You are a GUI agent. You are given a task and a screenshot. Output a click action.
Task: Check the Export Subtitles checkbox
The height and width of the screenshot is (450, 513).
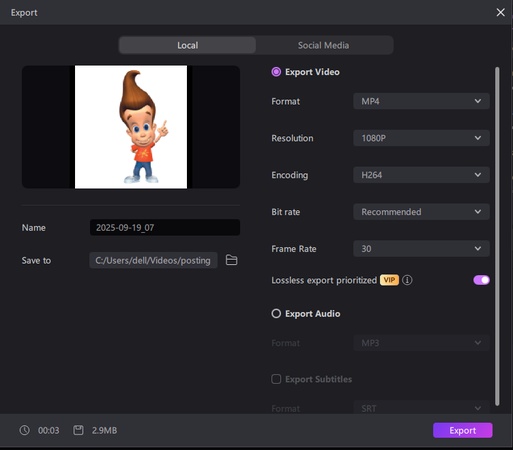(276, 379)
